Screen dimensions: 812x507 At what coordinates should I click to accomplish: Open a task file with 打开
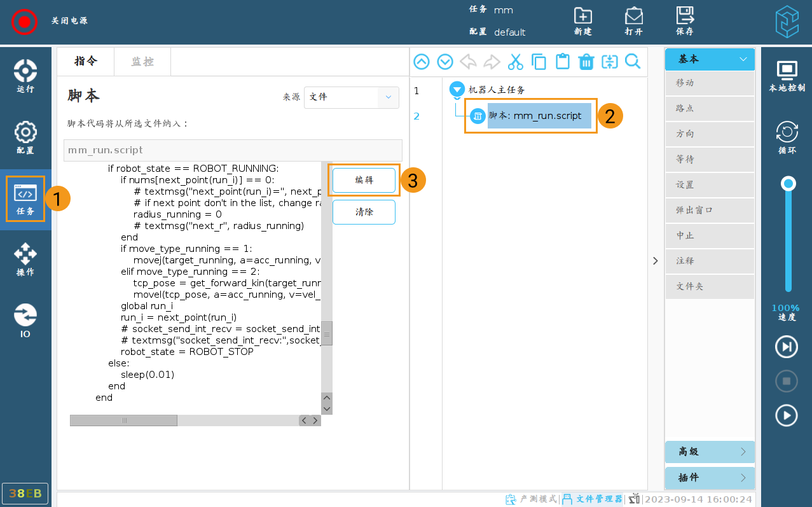633,22
